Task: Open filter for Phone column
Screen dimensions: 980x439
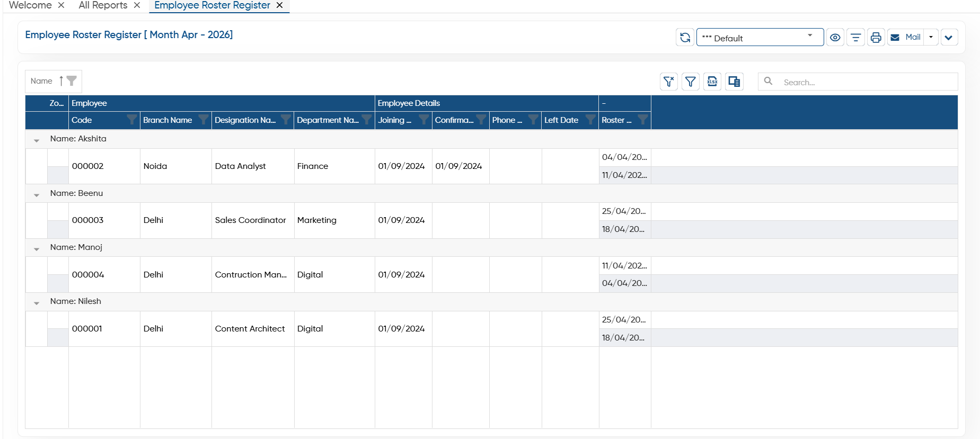Action: (x=533, y=120)
